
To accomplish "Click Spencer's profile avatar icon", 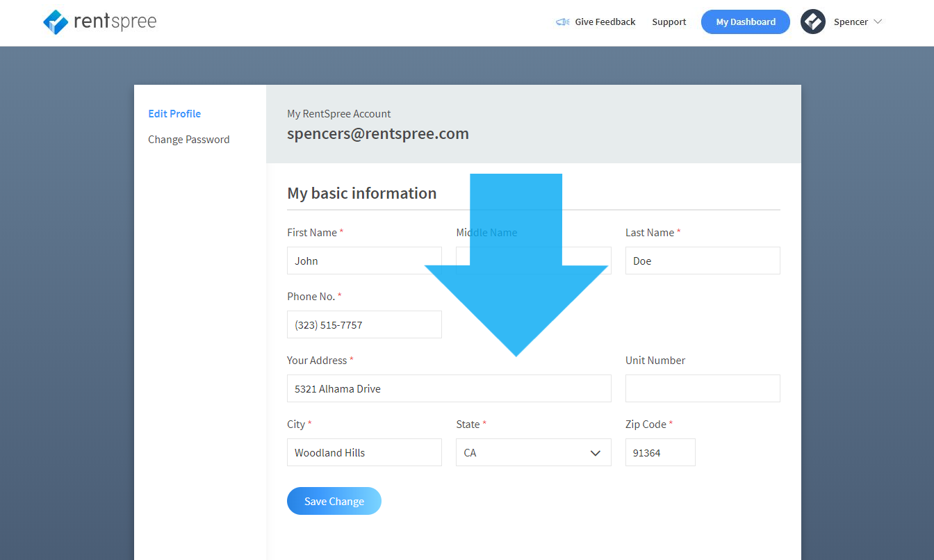I will tap(812, 22).
